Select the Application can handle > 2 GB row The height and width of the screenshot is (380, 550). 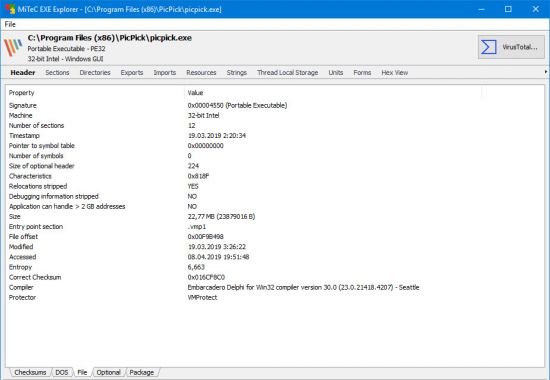click(276, 206)
